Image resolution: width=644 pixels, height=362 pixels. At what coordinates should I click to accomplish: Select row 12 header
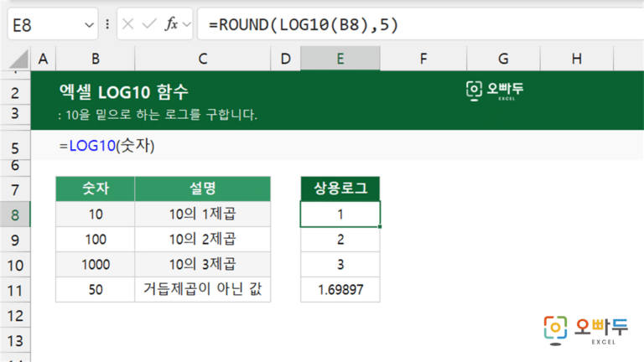15,316
